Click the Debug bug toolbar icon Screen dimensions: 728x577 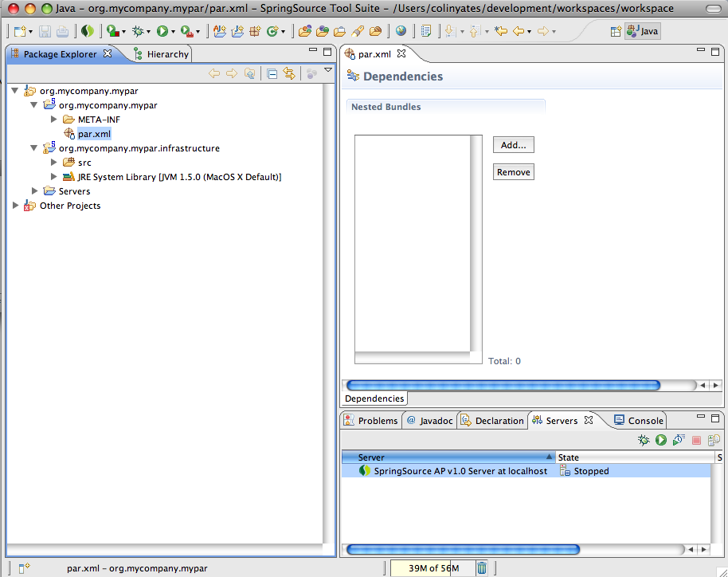138,31
